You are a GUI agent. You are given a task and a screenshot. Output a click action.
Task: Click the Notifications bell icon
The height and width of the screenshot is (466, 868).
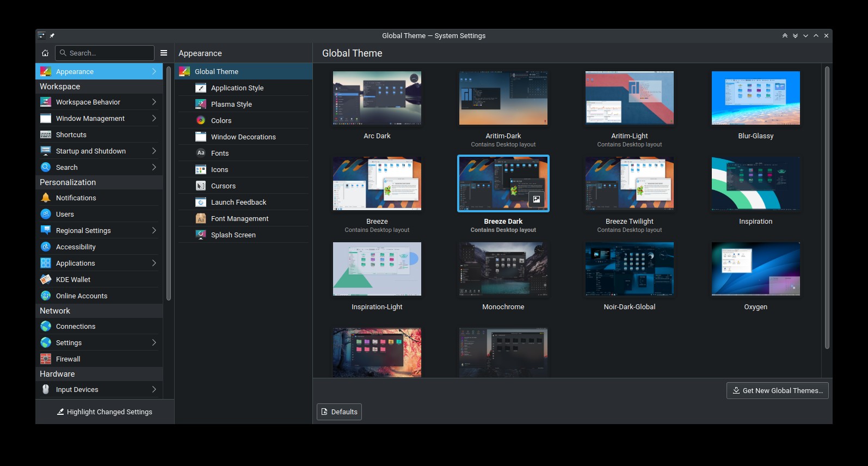point(46,198)
